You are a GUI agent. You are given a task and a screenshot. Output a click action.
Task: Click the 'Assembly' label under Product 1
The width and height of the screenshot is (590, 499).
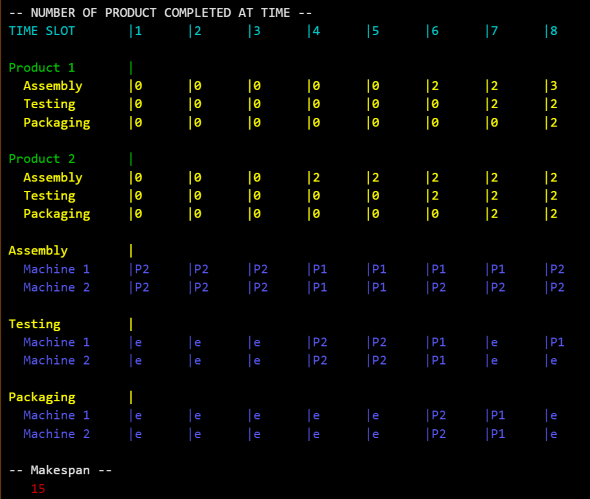coord(53,86)
